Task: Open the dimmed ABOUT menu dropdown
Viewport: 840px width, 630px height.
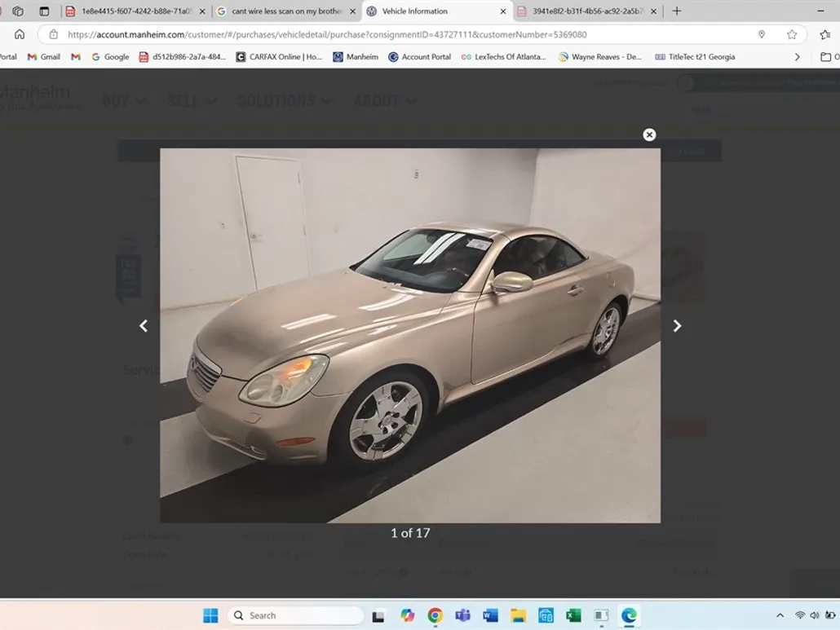Action: click(x=385, y=100)
